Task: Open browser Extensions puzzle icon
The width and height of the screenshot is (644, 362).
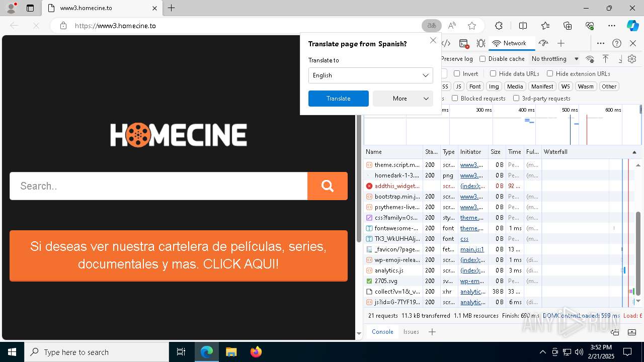Action: tap(499, 26)
